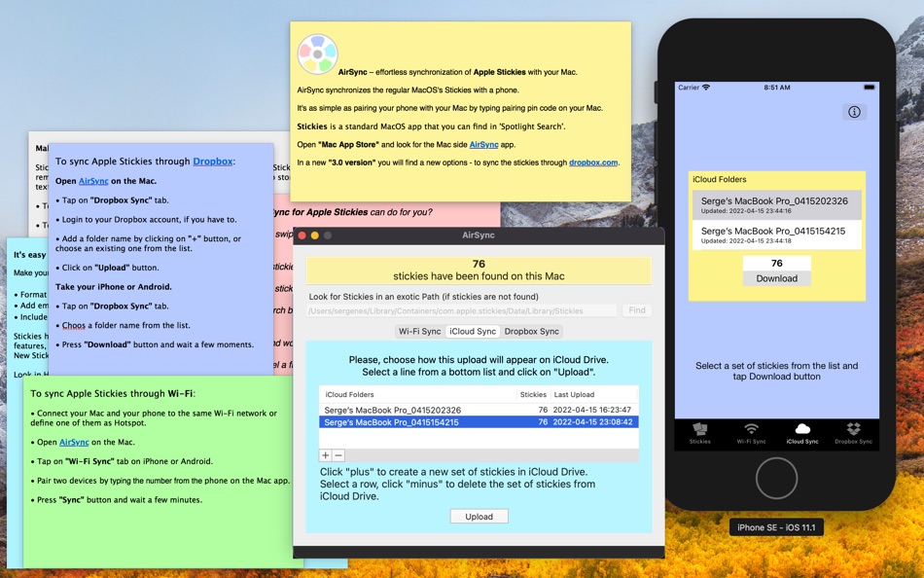Tap the 8:51 AM clock on iPhone
Screen dimensions: 924x578
(777, 88)
